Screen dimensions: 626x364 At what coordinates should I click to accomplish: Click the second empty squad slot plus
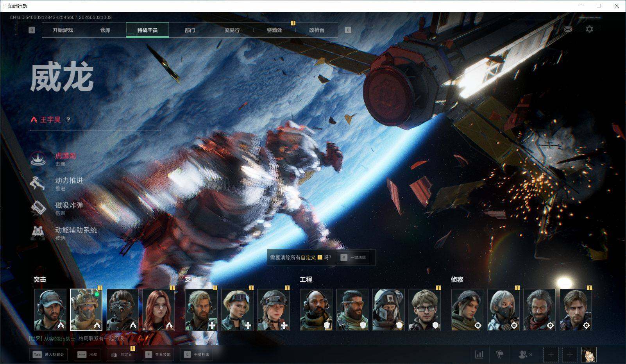tap(569, 355)
